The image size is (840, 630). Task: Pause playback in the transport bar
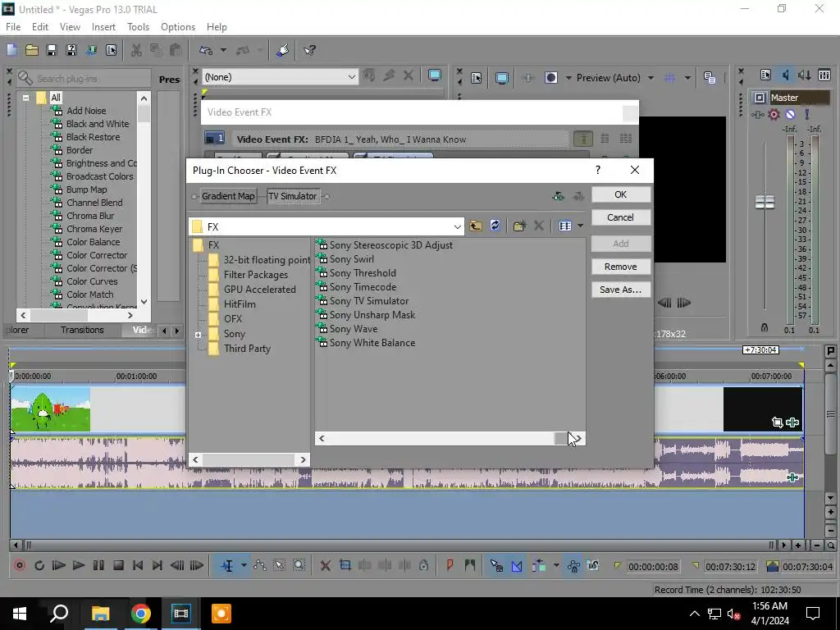(x=98, y=565)
